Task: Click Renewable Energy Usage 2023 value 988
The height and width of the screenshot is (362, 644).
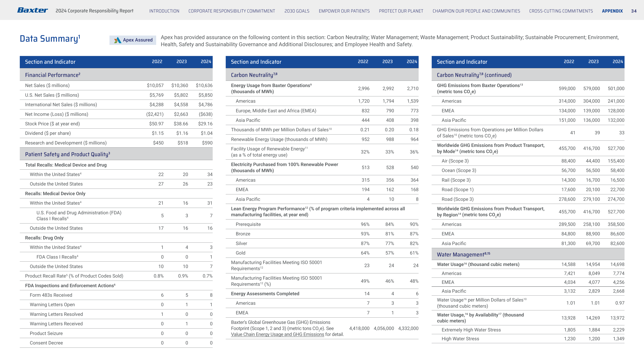Action: point(390,139)
